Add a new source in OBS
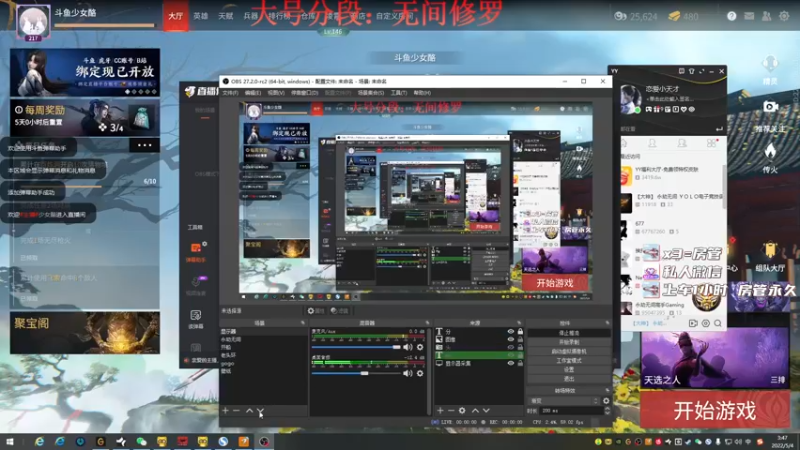This screenshot has height=450, width=800. click(440, 410)
